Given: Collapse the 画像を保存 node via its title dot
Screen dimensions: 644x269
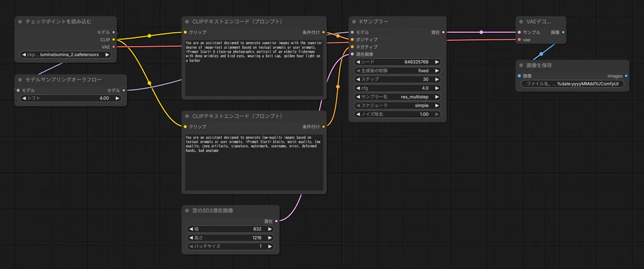Looking at the screenshot, I should click(x=522, y=66).
